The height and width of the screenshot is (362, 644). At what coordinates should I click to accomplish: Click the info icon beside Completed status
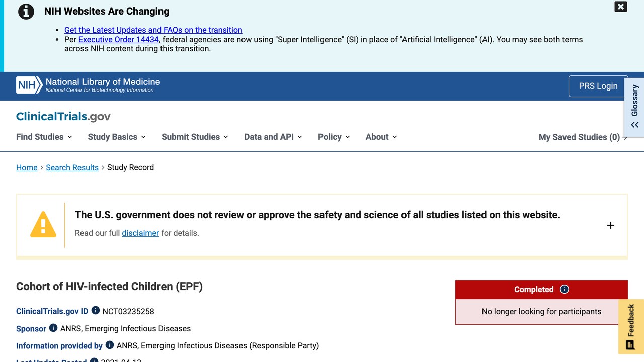[565, 289]
